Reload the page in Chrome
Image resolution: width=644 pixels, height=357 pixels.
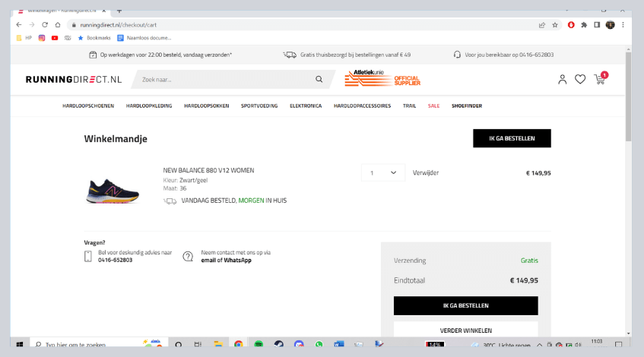click(x=45, y=24)
